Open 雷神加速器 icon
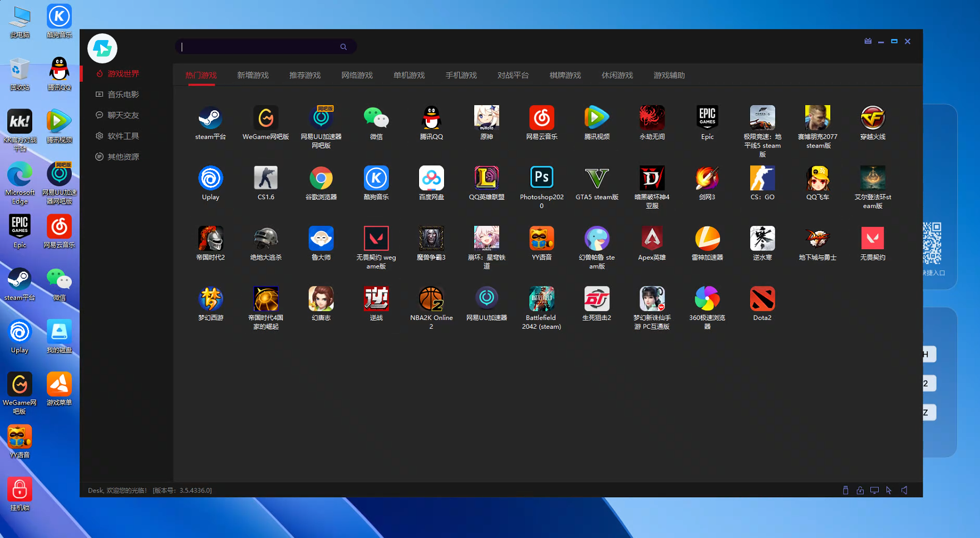Image resolution: width=980 pixels, height=538 pixels. (707, 239)
